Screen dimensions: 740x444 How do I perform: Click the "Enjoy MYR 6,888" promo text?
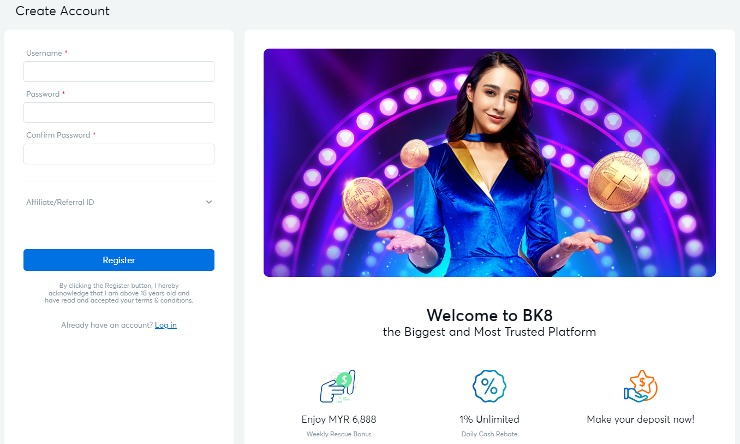[338, 420]
